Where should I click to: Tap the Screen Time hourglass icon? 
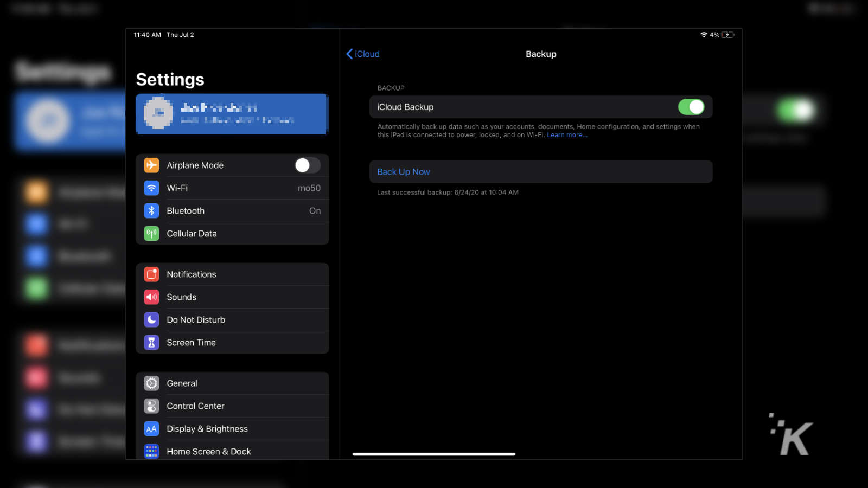click(x=151, y=343)
